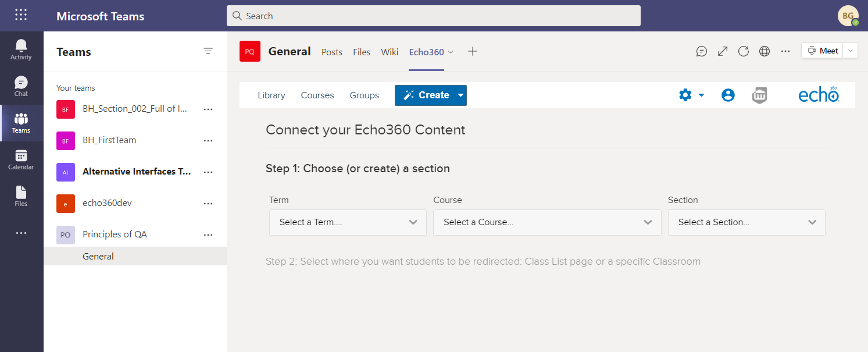This screenshot has width=868, height=352.
Task: Open the BG profile avatar
Action: coord(848,16)
